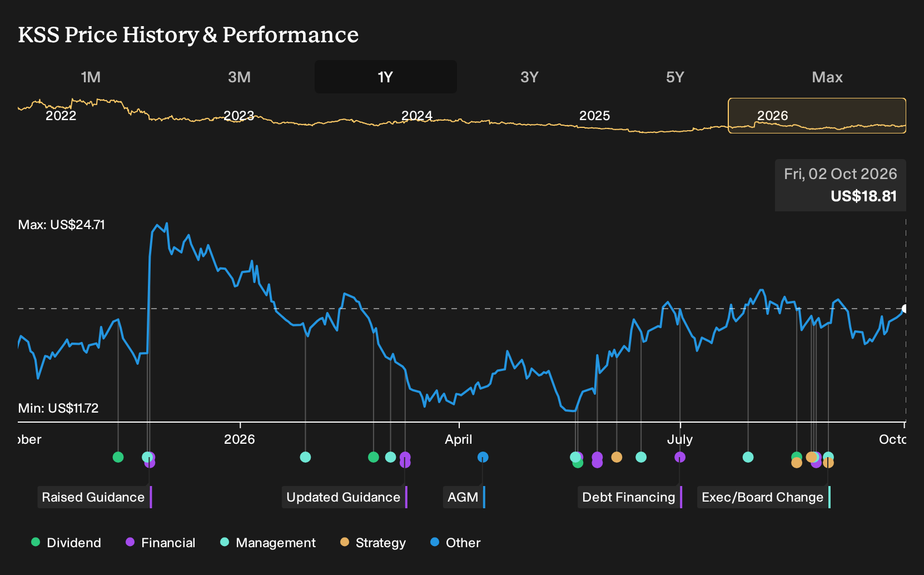Click the 2022 label in the overview chart

coord(61,116)
